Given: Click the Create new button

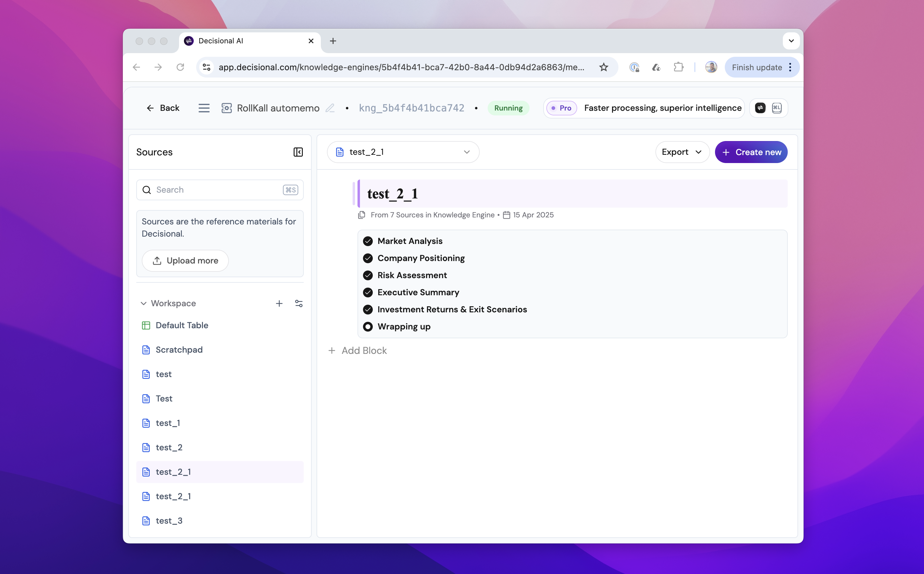Looking at the screenshot, I should (751, 152).
